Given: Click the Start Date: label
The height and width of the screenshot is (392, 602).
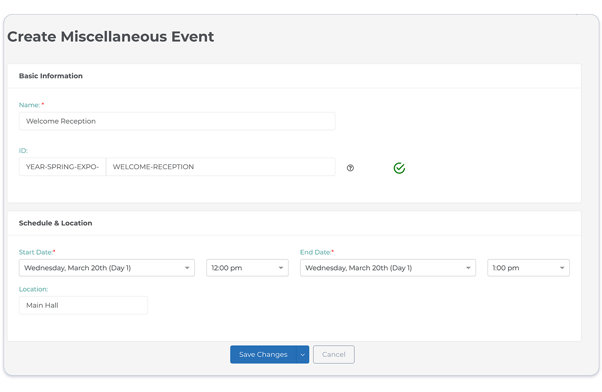Looking at the screenshot, I should pyautogui.click(x=36, y=252).
